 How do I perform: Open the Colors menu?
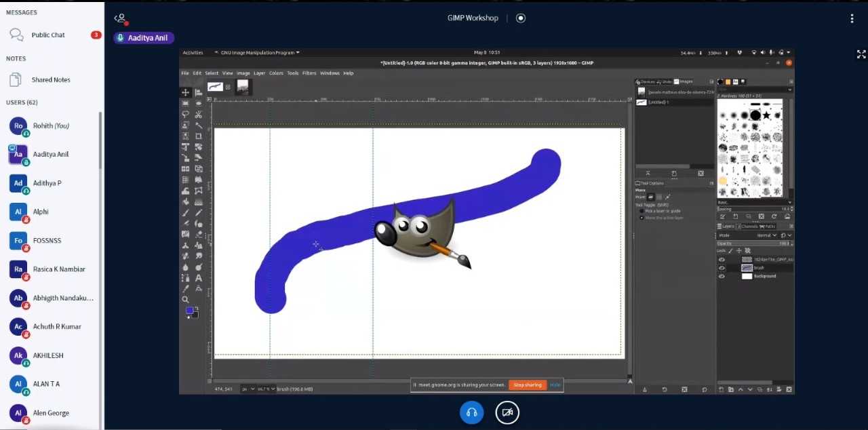276,73
